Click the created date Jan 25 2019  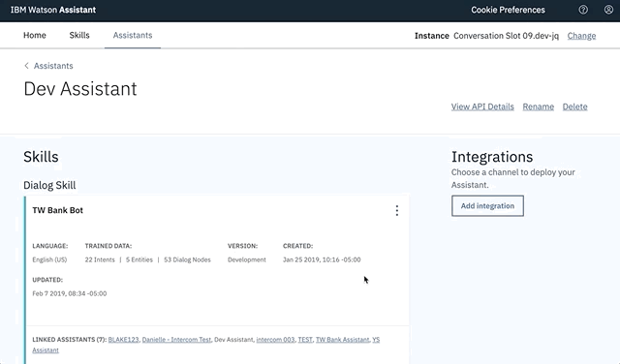click(322, 259)
